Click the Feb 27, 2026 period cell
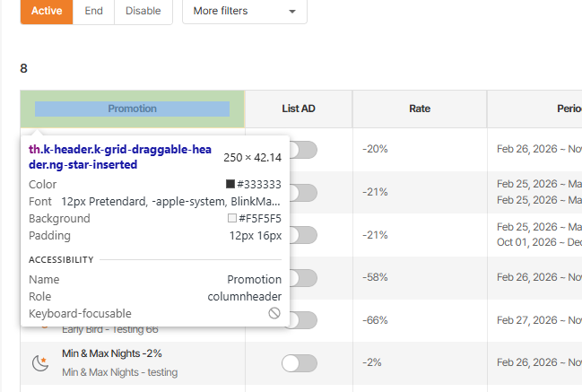 tap(538, 320)
